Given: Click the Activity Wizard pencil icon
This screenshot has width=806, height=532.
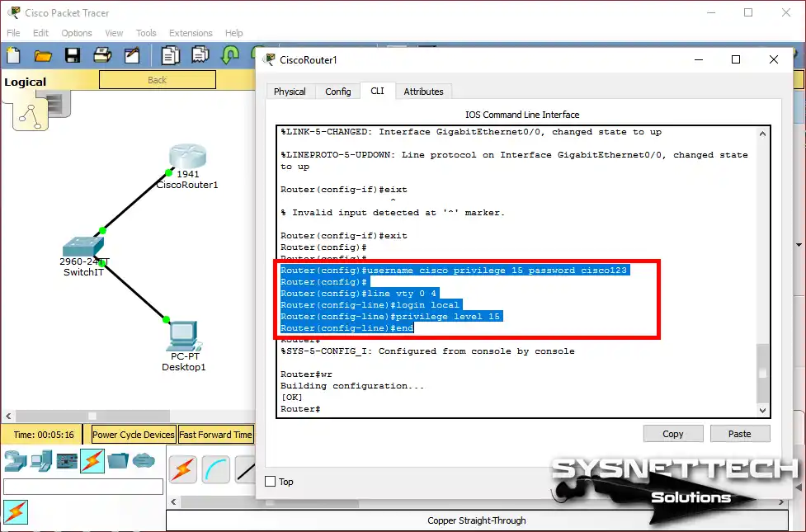Looking at the screenshot, I should point(132,54).
